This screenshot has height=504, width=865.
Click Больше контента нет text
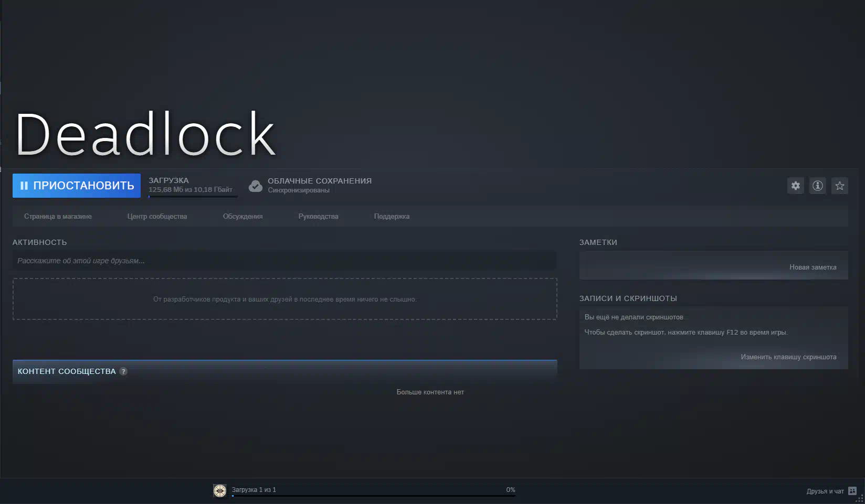point(430,392)
